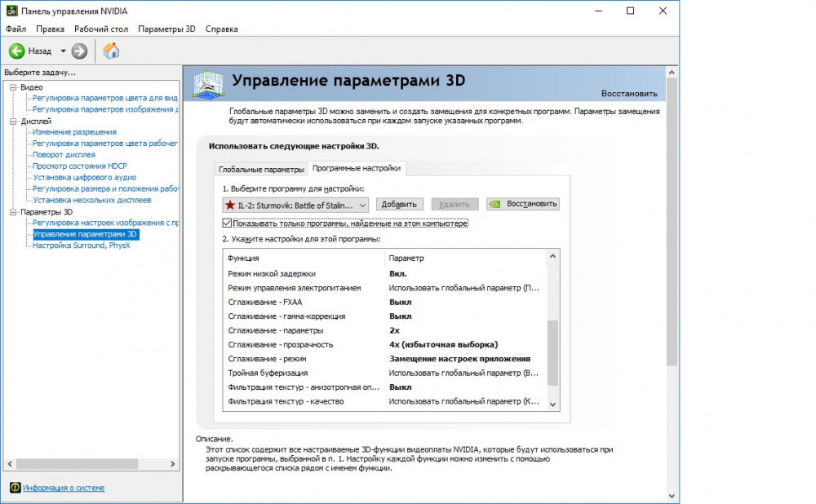Open Регулировка параметров цвета рабочего стола
This screenshot has height=504, width=816.
click(x=105, y=143)
